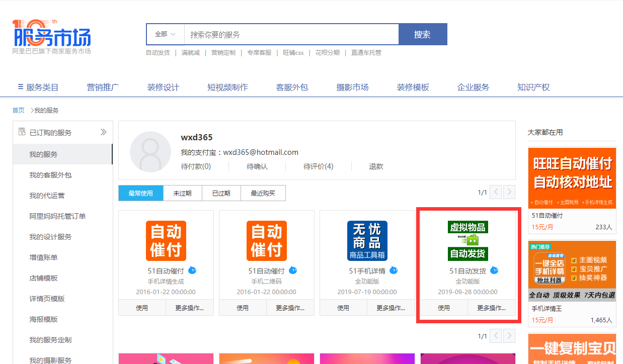The height and width of the screenshot is (364, 623).
Task: Open the 旺旺自动催付 recommended ad thumbnail
Action: click(572, 177)
